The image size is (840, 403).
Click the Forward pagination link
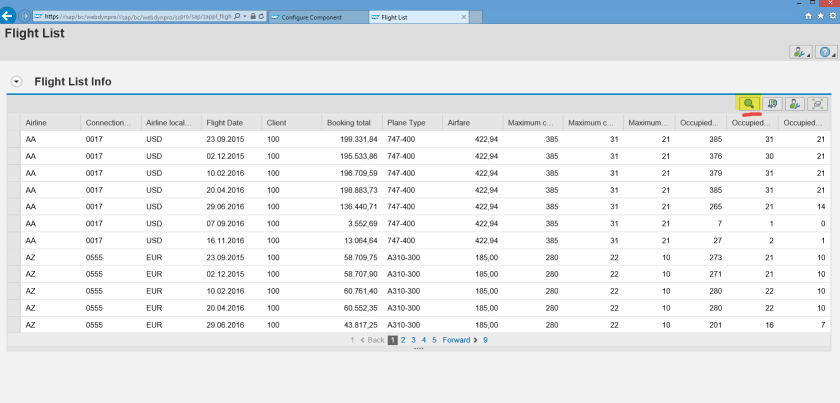[456, 340]
